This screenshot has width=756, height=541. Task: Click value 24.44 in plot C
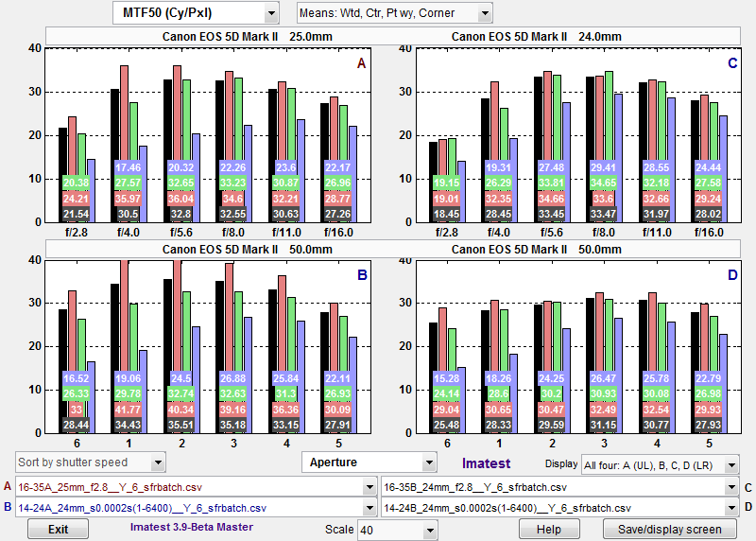click(x=708, y=167)
